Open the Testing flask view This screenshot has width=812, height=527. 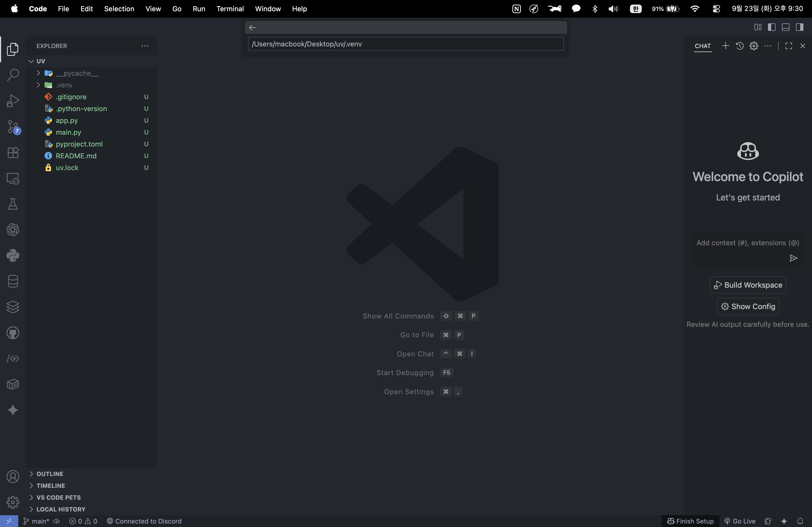[13, 204]
